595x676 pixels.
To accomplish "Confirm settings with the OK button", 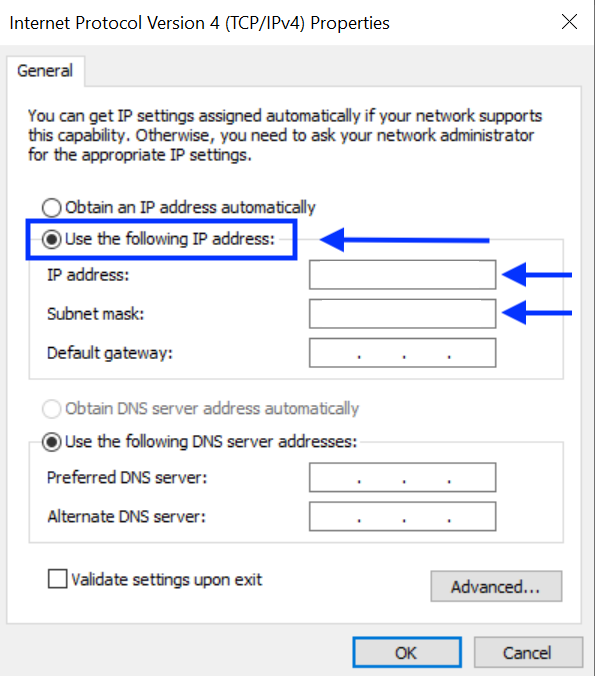I will tap(407, 652).
